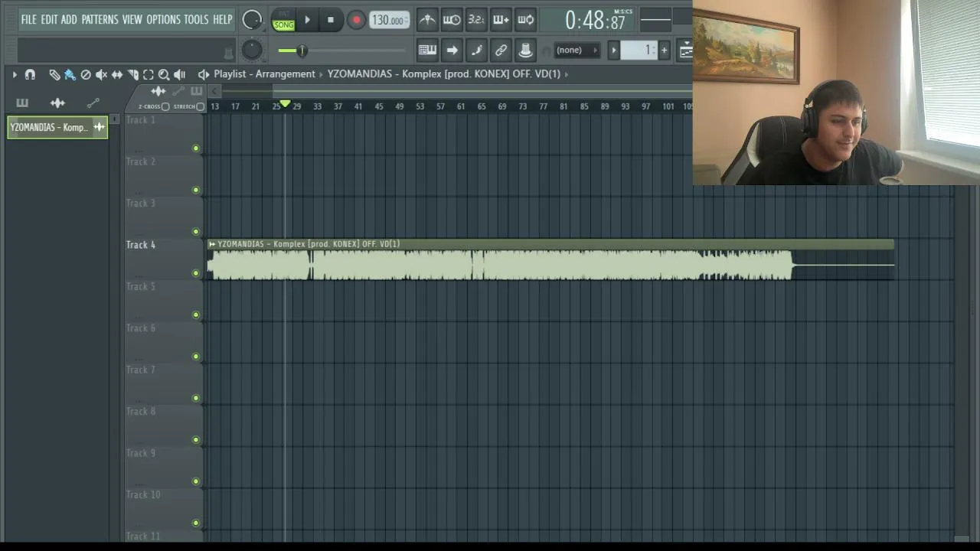The height and width of the screenshot is (551, 980).
Task: Expand arrow after the OFF. VD(1) breadcrumb
Action: (x=567, y=74)
